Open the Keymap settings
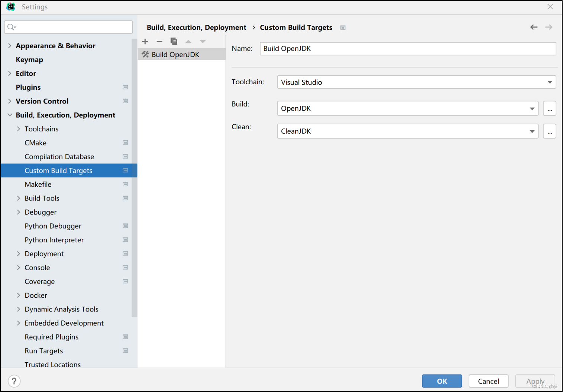563x392 pixels. [29, 60]
